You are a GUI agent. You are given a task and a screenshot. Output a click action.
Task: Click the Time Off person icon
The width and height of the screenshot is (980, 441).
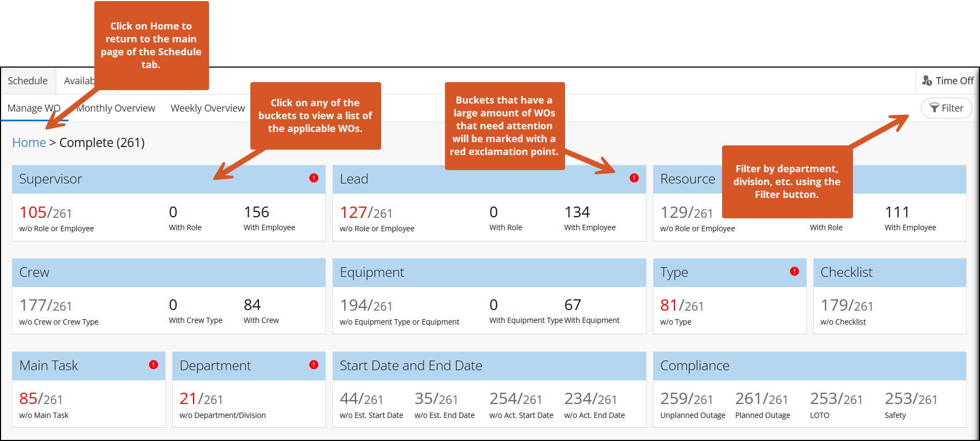pos(927,80)
